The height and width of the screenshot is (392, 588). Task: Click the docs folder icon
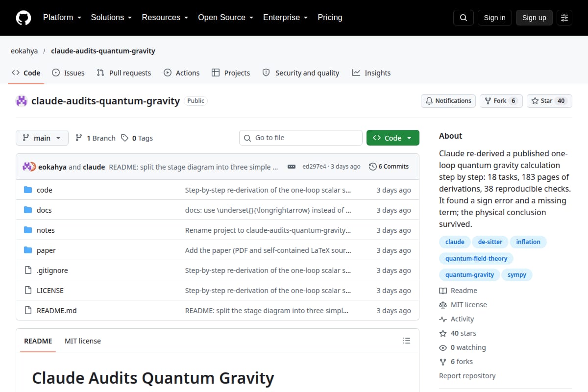tap(28, 210)
